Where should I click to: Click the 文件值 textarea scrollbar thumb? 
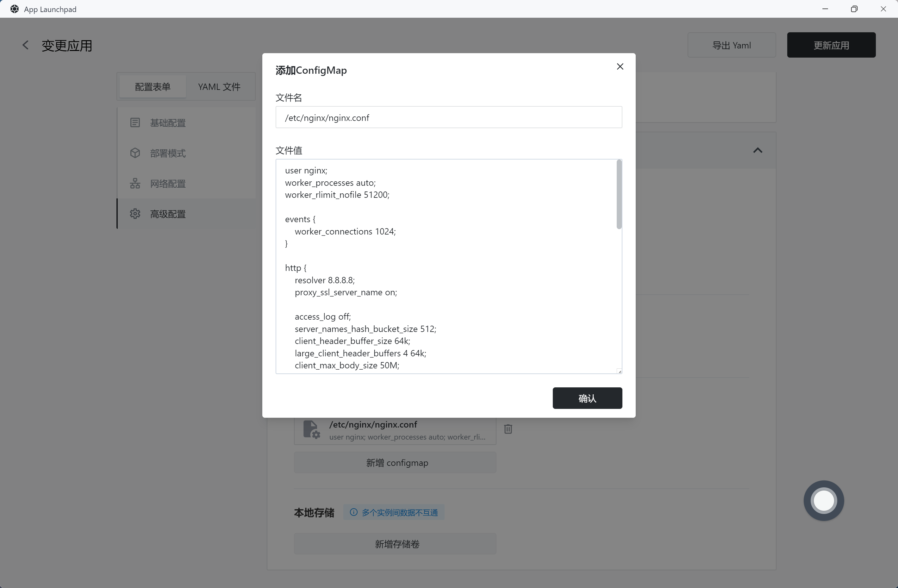pyautogui.click(x=619, y=194)
